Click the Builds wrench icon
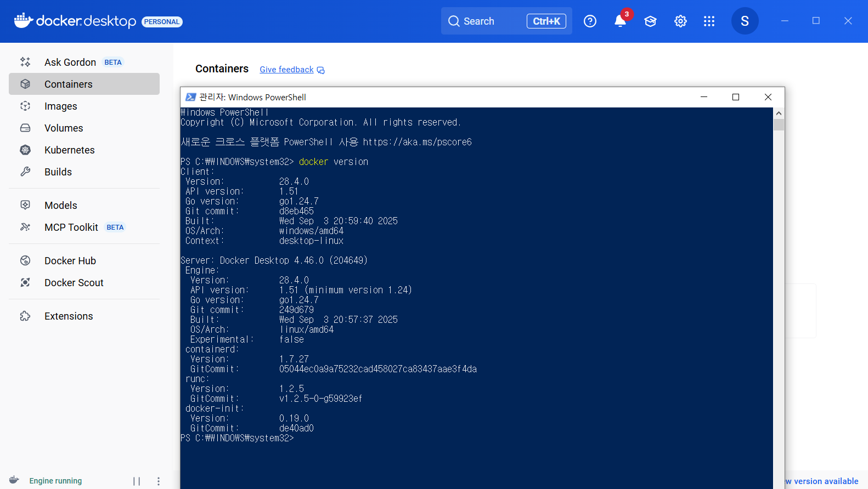Viewport: 868px width, 489px height. (x=25, y=172)
